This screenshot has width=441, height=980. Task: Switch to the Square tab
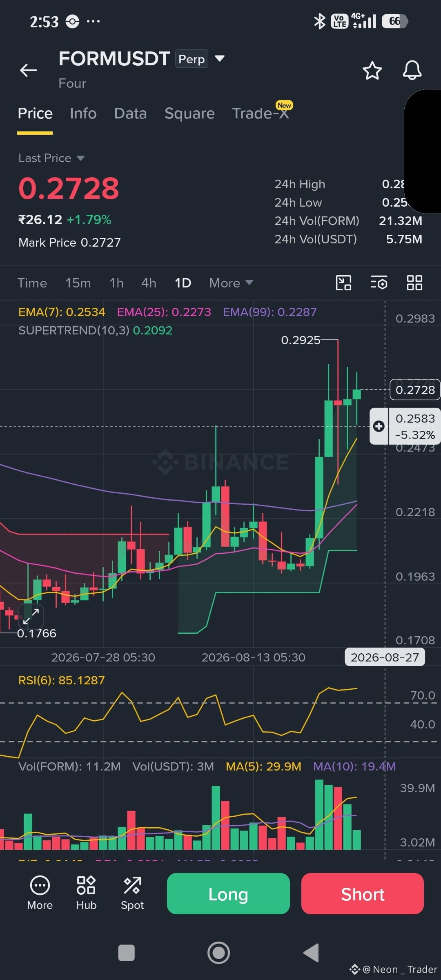point(189,113)
